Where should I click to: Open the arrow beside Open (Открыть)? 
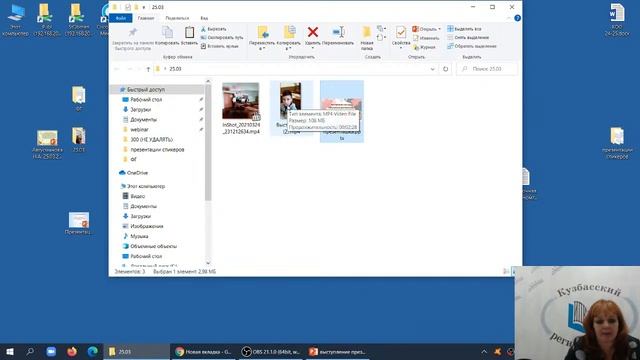(440, 29)
